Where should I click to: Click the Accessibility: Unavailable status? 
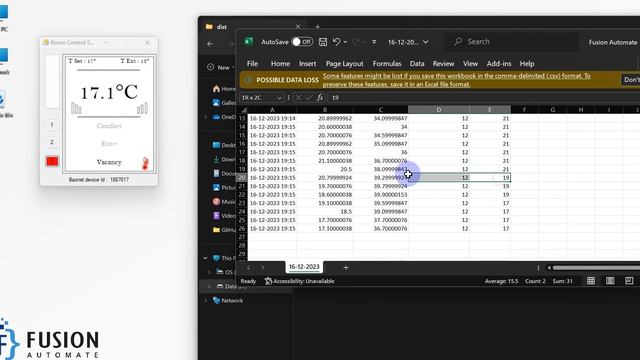click(x=300, y=281)
